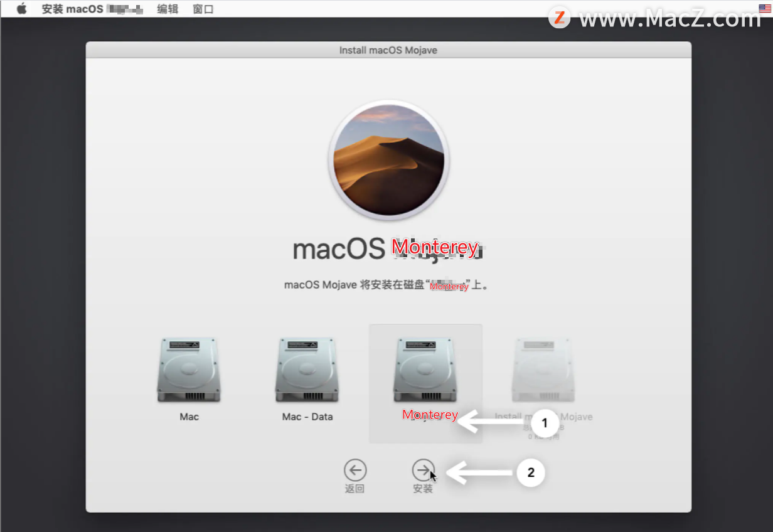773x532 pixels.
Task: Click the US flag input source icon
Action: pos(764,9)
